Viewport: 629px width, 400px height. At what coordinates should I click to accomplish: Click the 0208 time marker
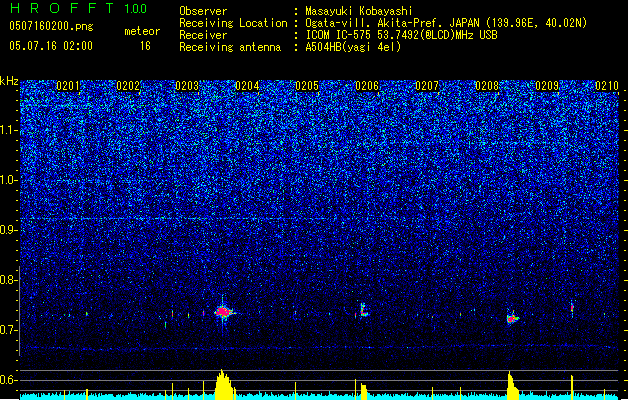click(x=487, y=86)
